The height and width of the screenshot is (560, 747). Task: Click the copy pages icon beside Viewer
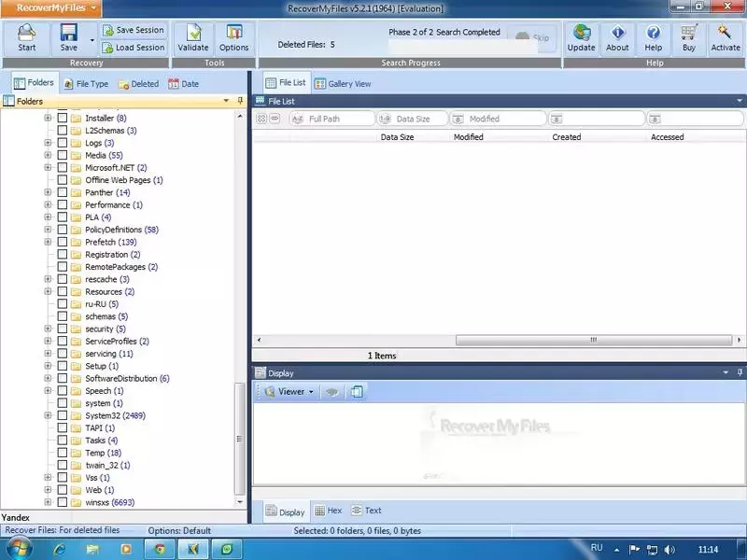[357, 391]
